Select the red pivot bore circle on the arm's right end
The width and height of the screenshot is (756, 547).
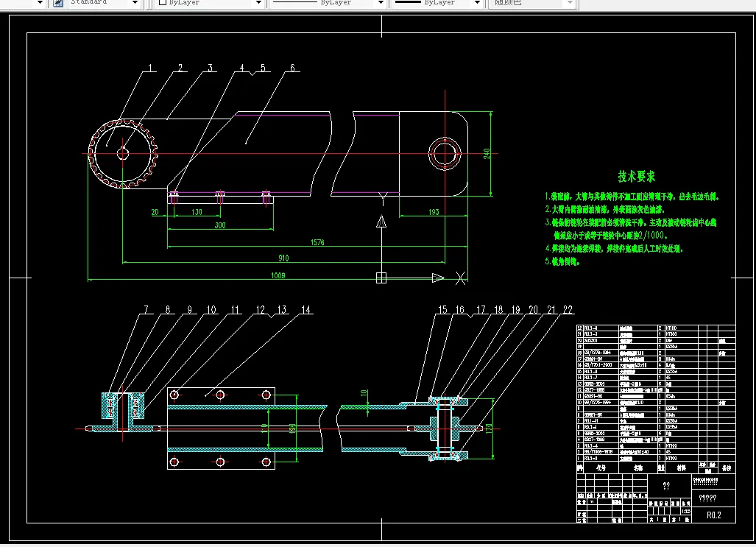coord(445,154)
